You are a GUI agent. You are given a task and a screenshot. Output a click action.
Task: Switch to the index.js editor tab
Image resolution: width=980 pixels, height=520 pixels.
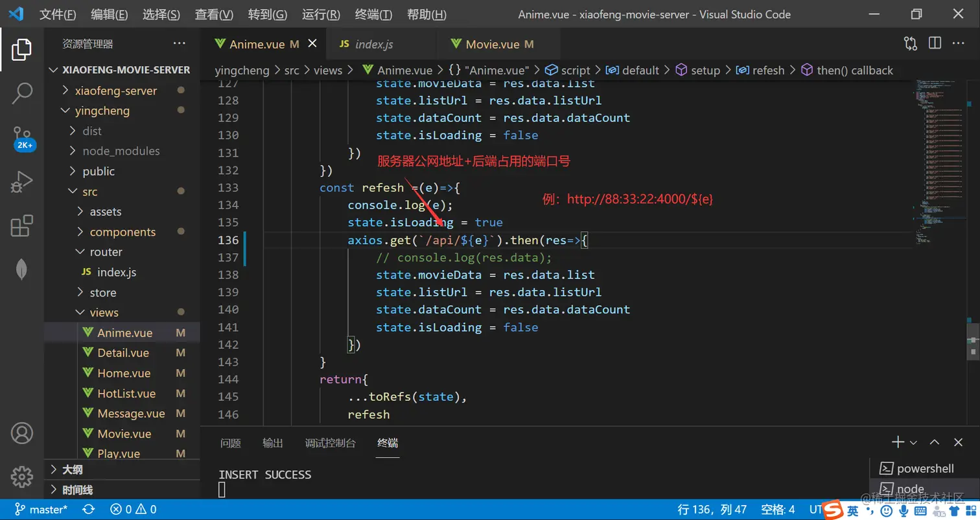(380, 44)
